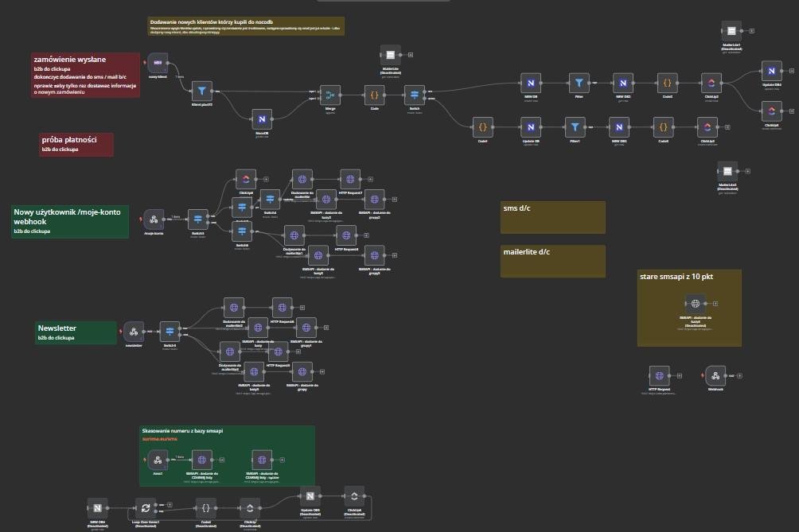Click the plus connector after Update DB4
The width and height of the screenshot is (799, 532).
[x=791, y=72]
